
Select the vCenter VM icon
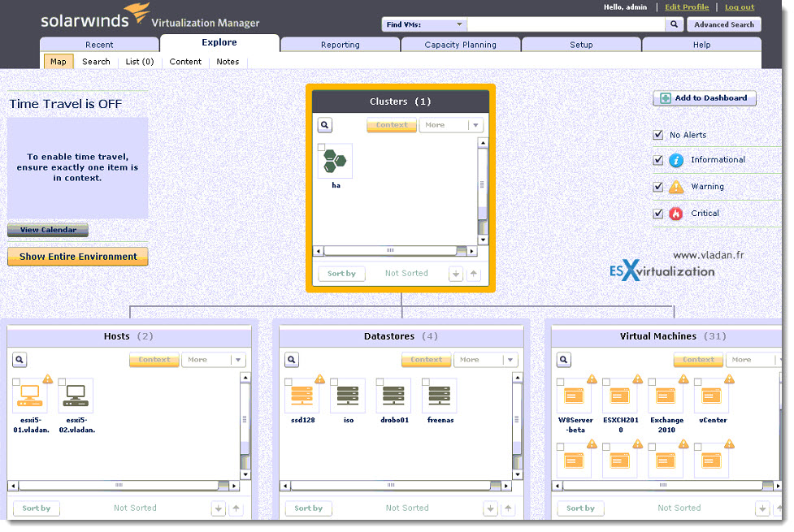(711, 396)
